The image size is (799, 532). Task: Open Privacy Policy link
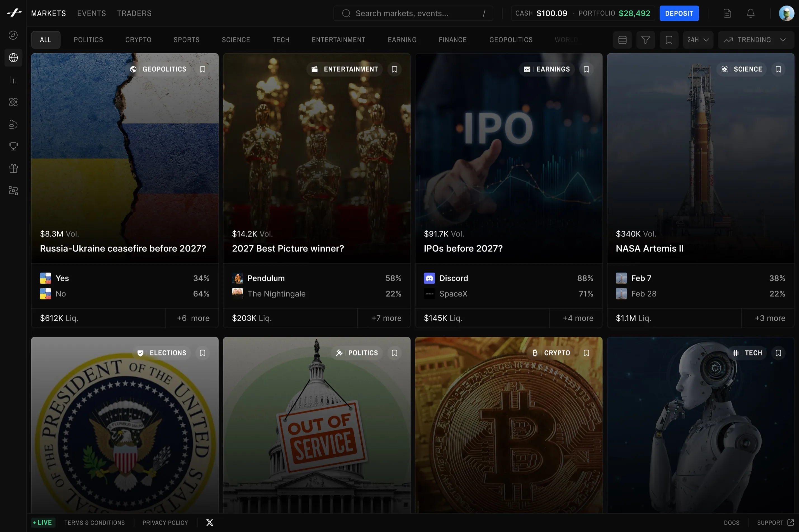[x=165, y=522]
